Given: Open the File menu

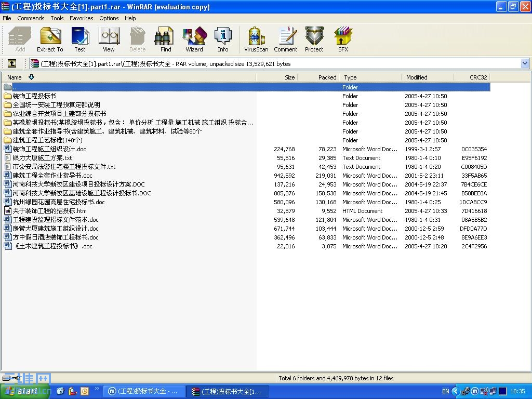Looking at the screenshot, I should click(7, 18).
